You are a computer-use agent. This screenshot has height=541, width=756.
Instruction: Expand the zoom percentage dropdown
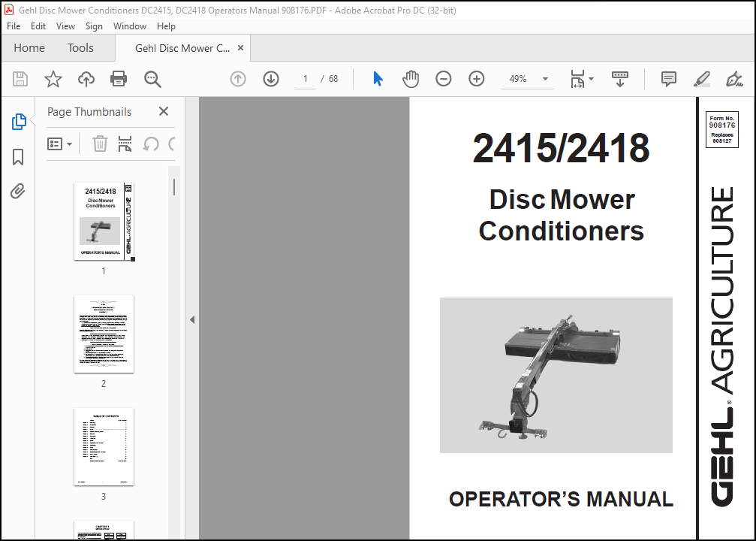(545, 79)
